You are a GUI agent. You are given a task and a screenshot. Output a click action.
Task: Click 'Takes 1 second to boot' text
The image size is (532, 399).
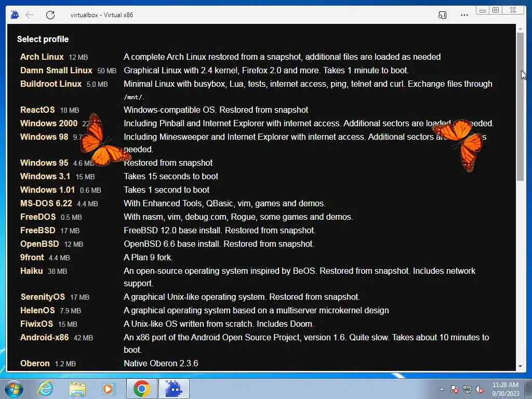pyautogui.click(x=167, y=190)
